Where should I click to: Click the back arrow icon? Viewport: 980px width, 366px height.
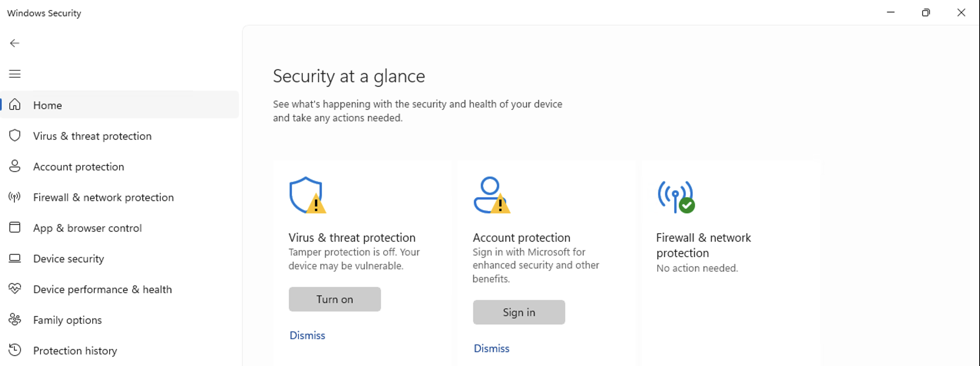15,43
